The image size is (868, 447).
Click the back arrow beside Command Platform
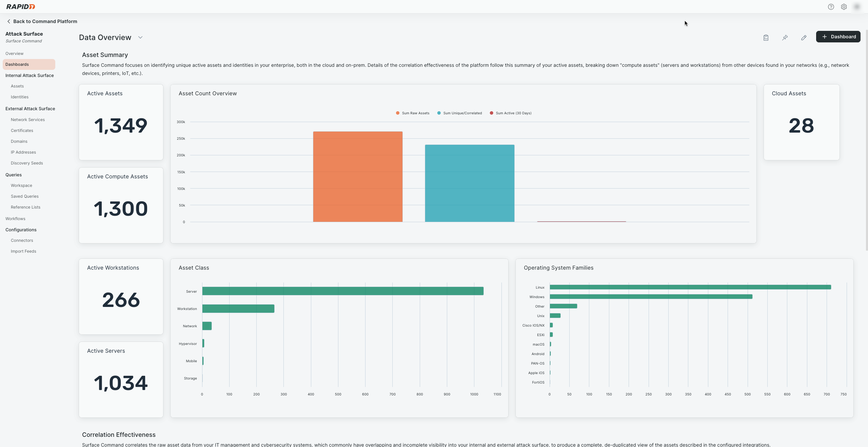tap(8, 21)
